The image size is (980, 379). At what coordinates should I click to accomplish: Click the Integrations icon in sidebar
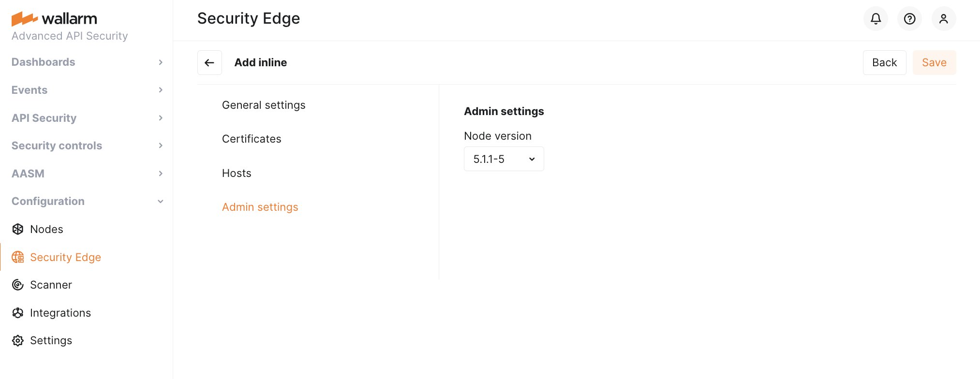click(x=18, y=313)
